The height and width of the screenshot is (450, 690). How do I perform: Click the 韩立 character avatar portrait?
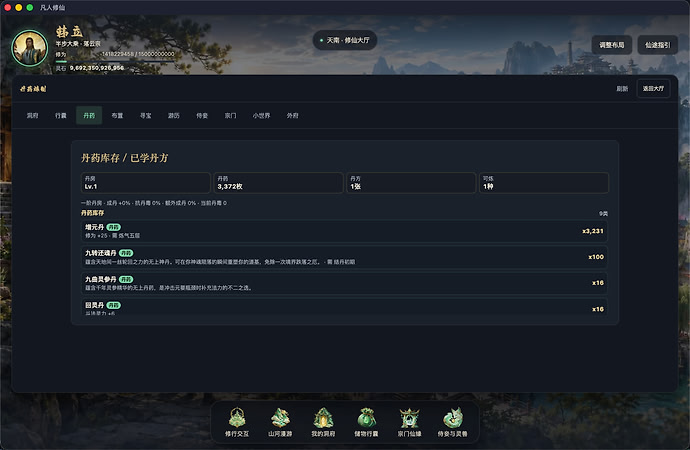29,48
